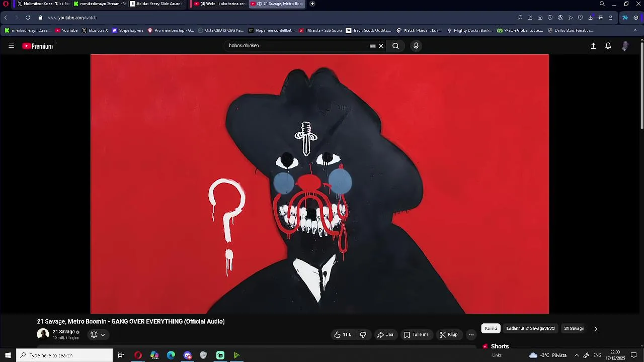
Task: Click the find-in-page icon in address bar
Action: 520,18
